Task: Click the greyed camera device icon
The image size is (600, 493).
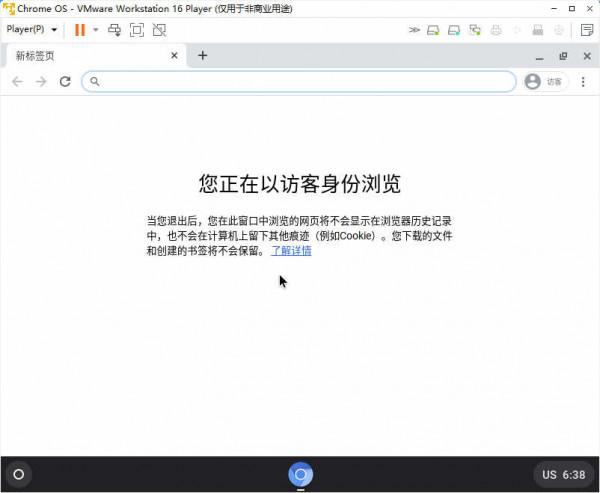Action: click(559, 30)
